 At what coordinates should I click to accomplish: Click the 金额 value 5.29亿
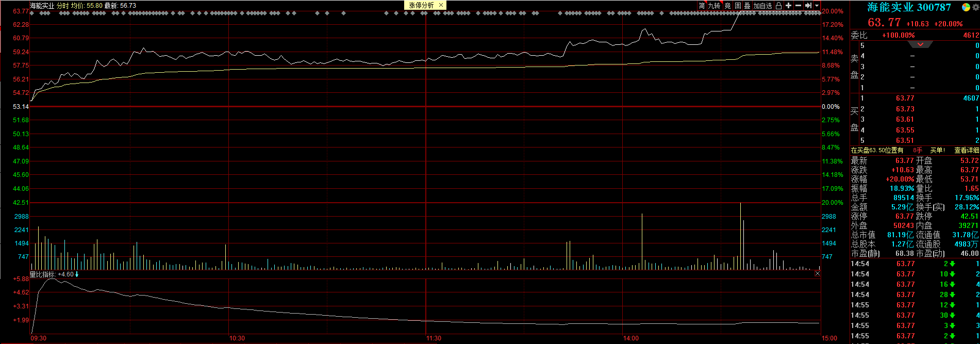[x=903, y=207]
